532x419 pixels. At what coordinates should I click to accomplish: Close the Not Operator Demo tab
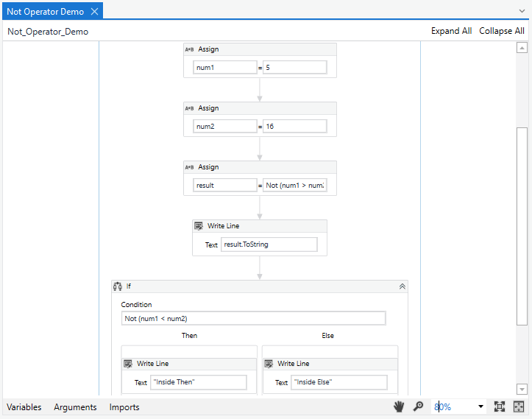95,12
